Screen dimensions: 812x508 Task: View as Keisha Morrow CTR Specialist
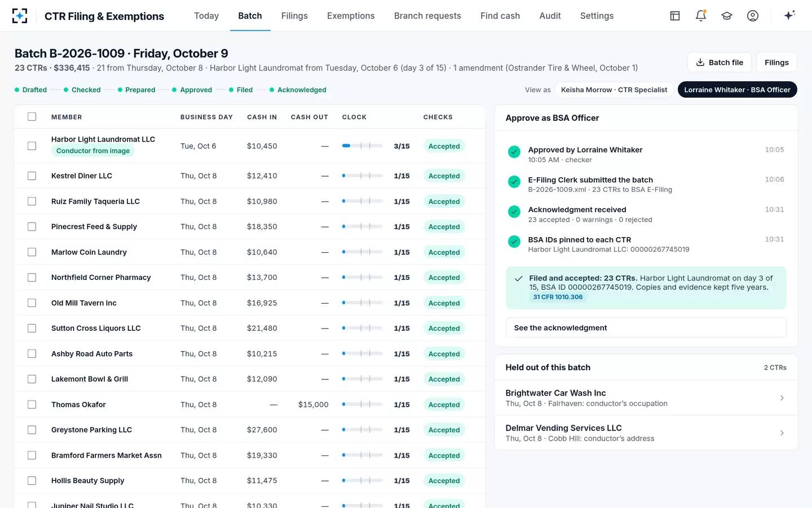pos(614,90)
